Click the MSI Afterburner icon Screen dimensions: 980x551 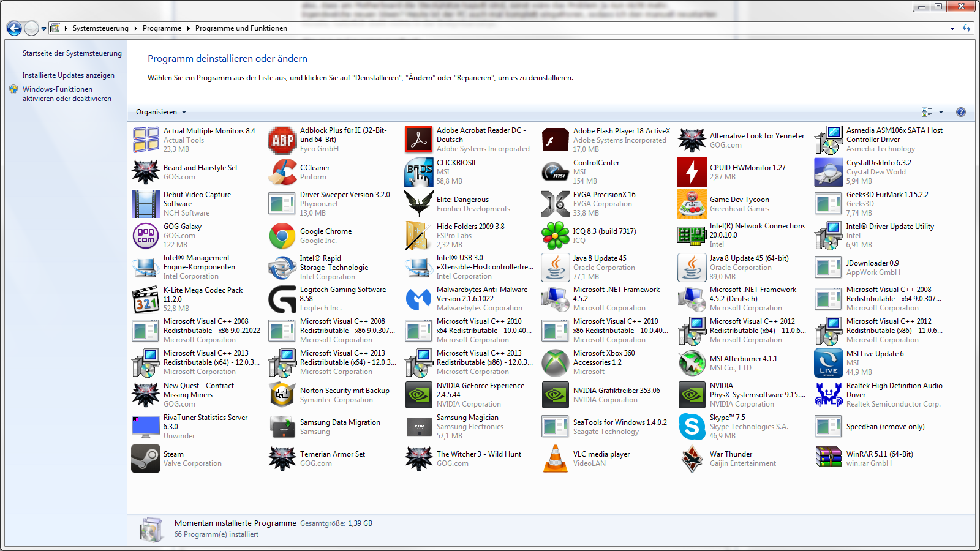point(692,363)
